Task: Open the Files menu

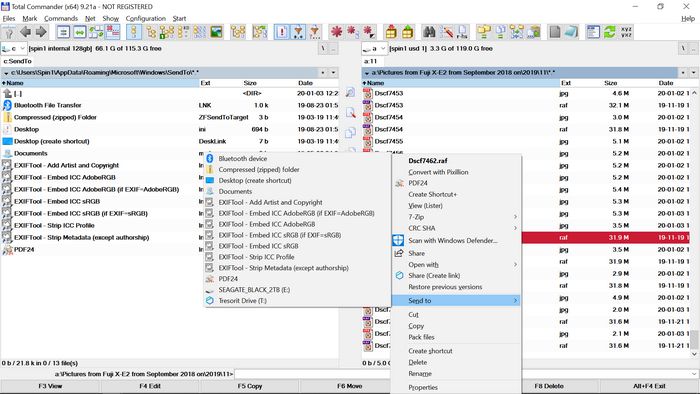Action: (x=9, y=18)
